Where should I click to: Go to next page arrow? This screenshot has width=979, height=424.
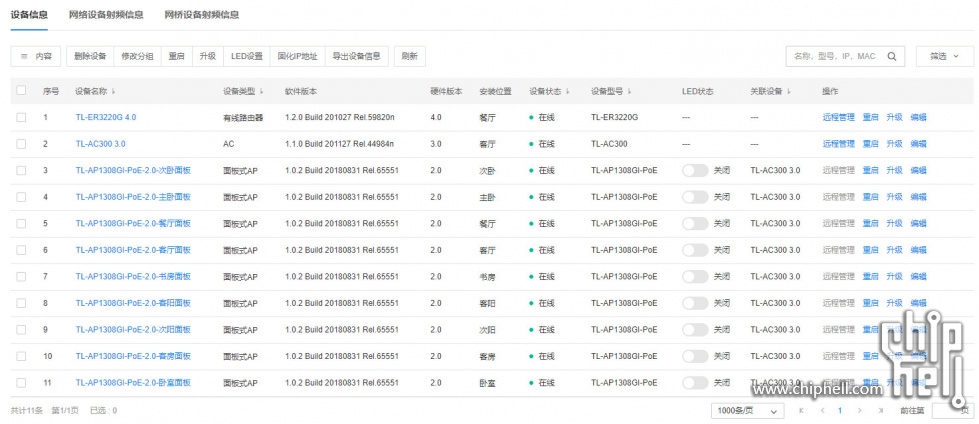click(x=860, y=410)
